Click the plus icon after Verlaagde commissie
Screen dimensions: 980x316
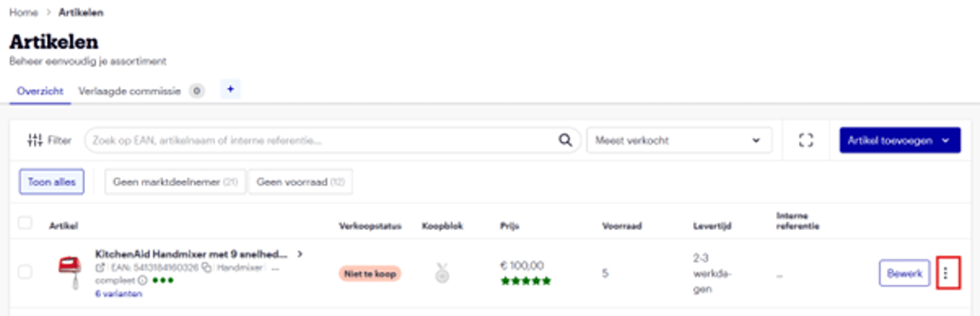(x=230, y=89)
